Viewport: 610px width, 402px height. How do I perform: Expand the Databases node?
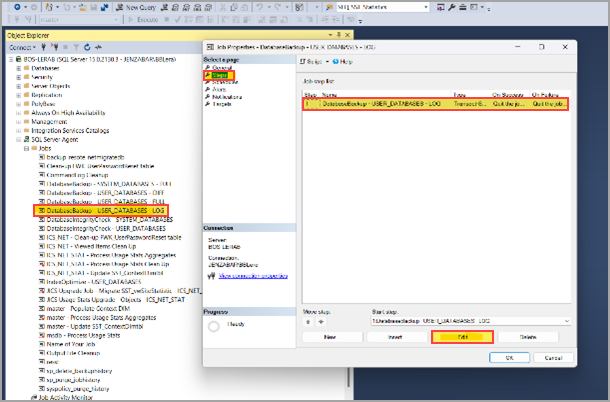(18, 68)
